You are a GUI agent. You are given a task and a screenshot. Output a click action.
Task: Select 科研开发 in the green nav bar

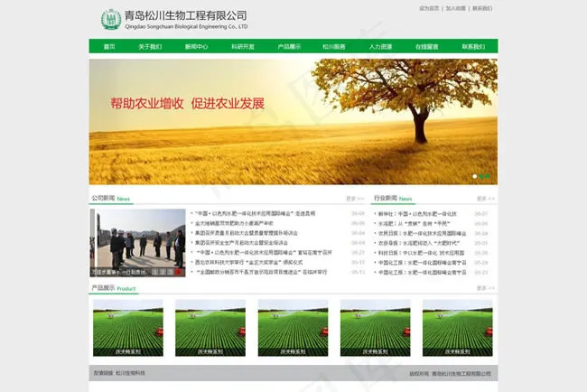[x=243, y=46]
